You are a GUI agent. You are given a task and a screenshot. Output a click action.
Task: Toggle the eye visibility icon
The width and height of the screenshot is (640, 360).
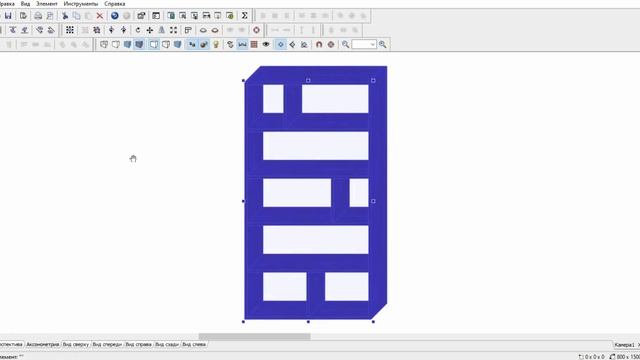[x=266, y=44]
